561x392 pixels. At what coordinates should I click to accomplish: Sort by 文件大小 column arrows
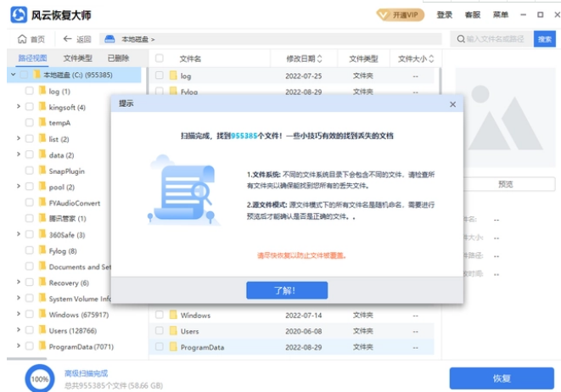point(431,59)
